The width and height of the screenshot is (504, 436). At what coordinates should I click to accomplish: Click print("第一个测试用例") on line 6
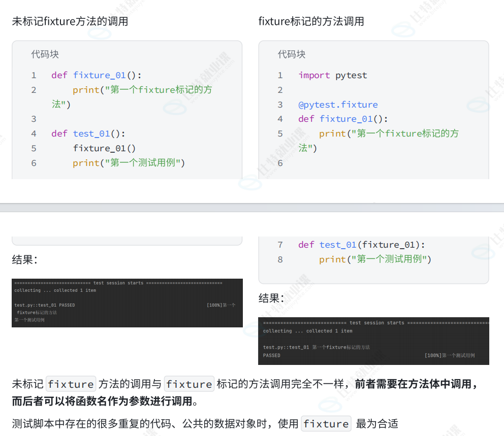coord(129,163)
